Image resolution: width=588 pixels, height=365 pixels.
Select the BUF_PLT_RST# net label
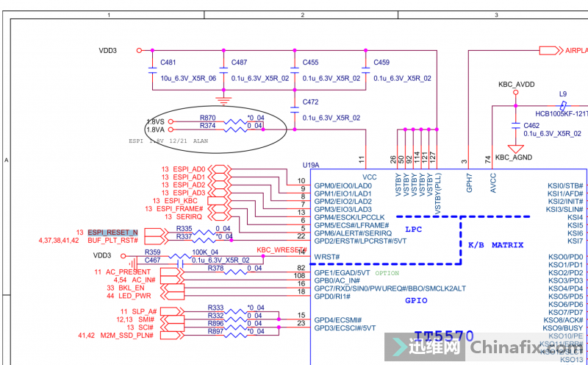113,241
